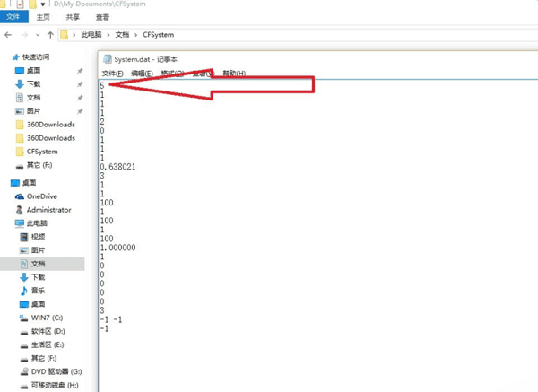This screenshot has height=392, width=538.
Task: Open the 音乐 music note folder
Action: pos(23,291)
